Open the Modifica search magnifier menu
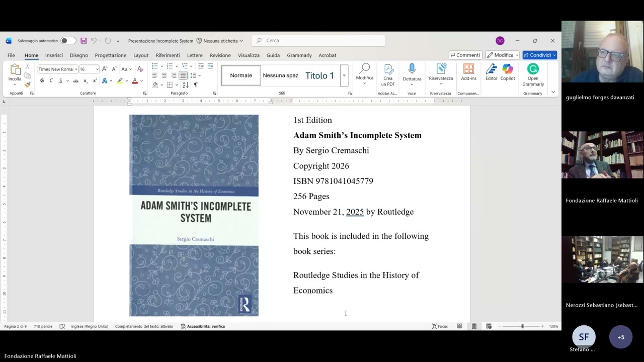Screen dimensions: 644x362 (365, 73)
